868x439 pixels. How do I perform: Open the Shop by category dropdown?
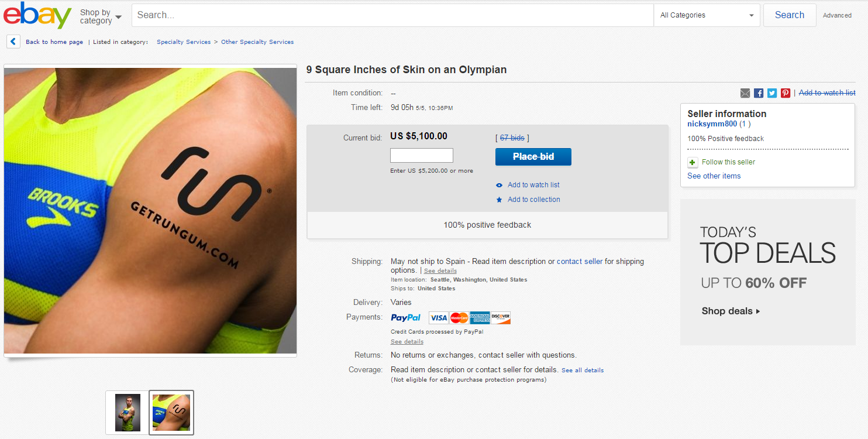click(101, 16)
